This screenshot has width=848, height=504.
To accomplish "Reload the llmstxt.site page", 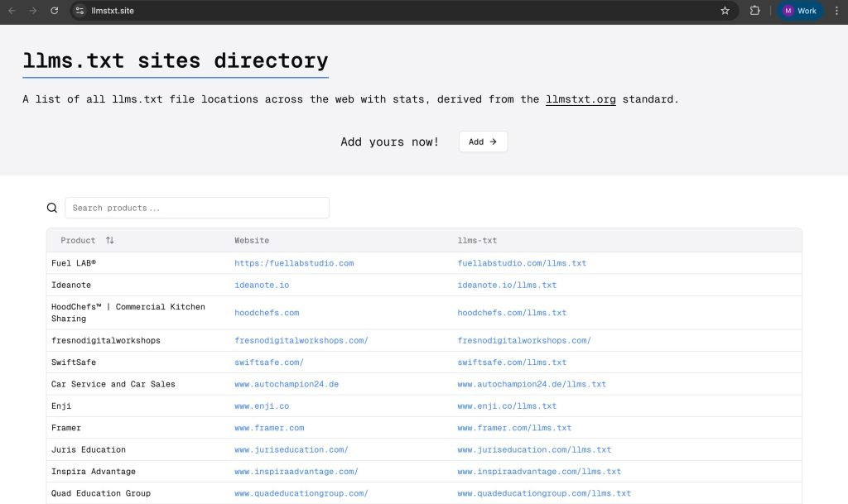I will [x=54, y=11].
